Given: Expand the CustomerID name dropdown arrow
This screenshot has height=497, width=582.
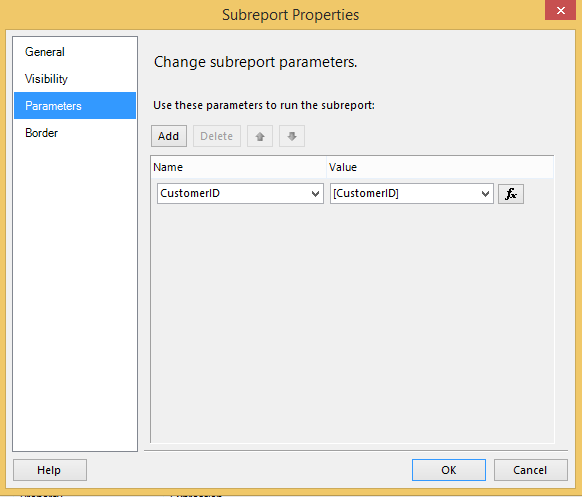Looking at the screenshot, I should click(315, 193).
